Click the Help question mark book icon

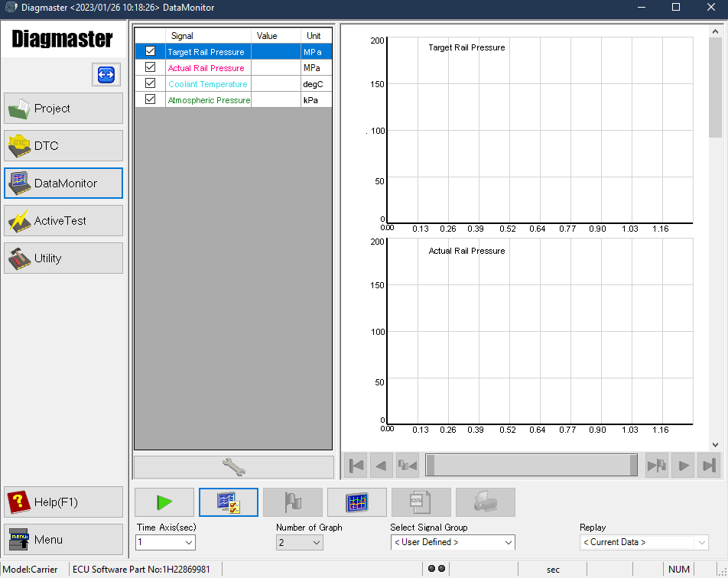point(19,502)
